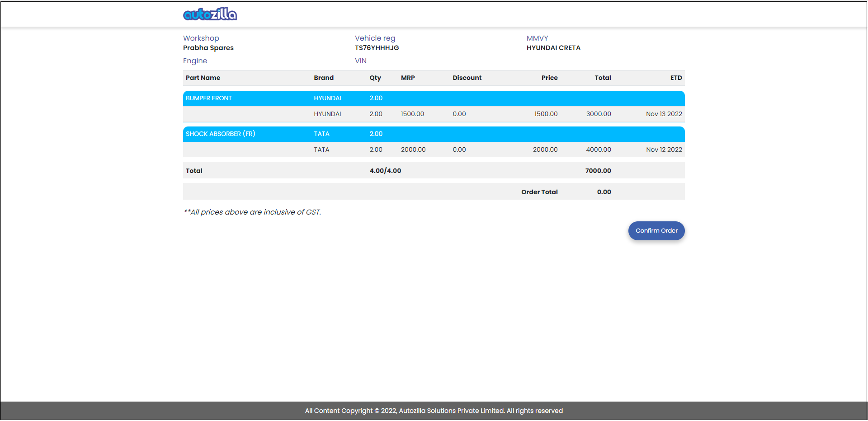Click the Discount column header
Viewport: 868px width, 421px height.
(x=467, y=78)
